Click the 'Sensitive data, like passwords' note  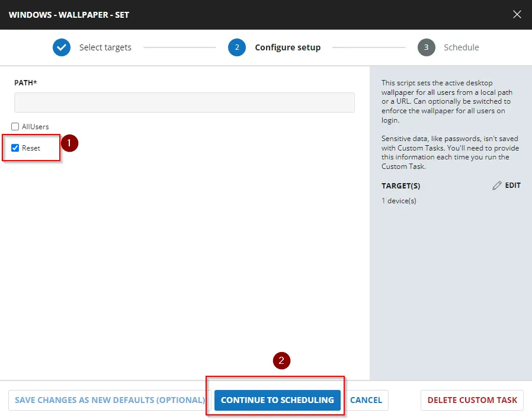pyautogui.click(x=450, y=152)
